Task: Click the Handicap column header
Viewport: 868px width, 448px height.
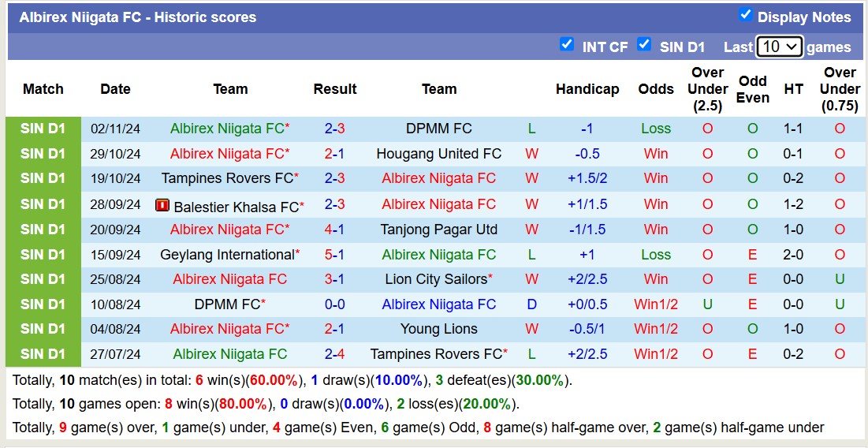Action: [587, 89]
